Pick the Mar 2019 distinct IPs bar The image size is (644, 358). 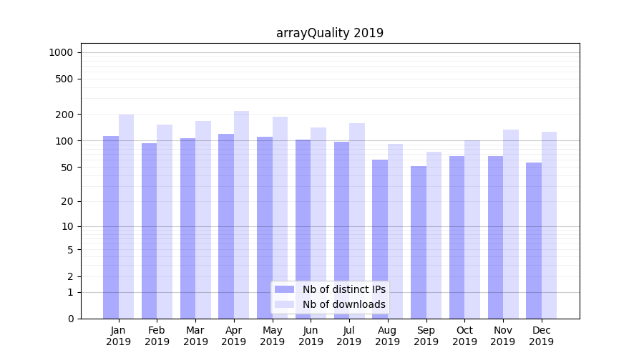point(187,228)
